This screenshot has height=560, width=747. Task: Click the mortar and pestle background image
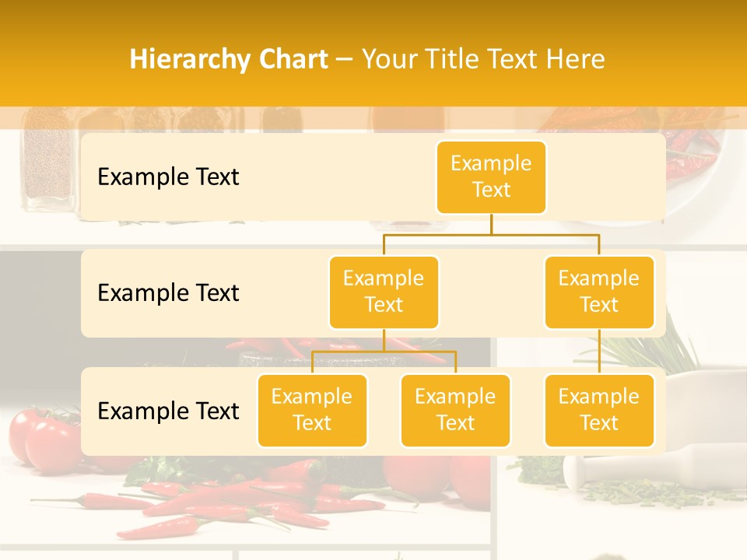(693, 467)
